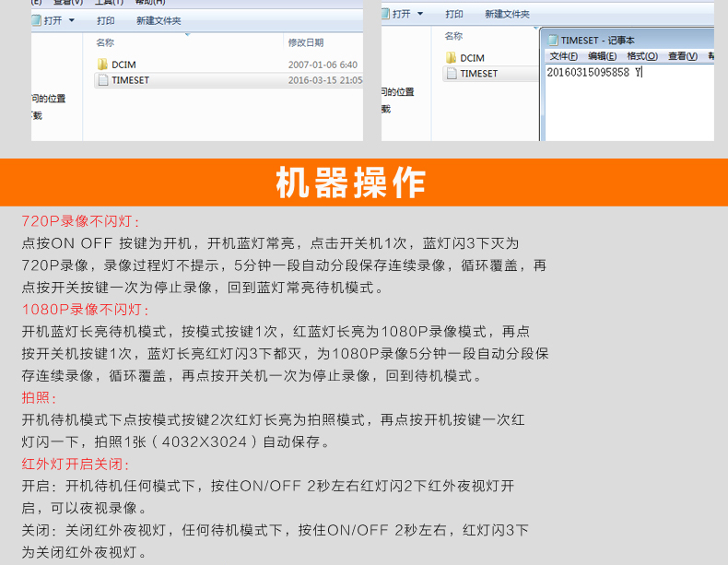Open 查看(V) menu in Notepad
Image resolution: width=728 pixels, height=565 pixels.
point(683,56)
